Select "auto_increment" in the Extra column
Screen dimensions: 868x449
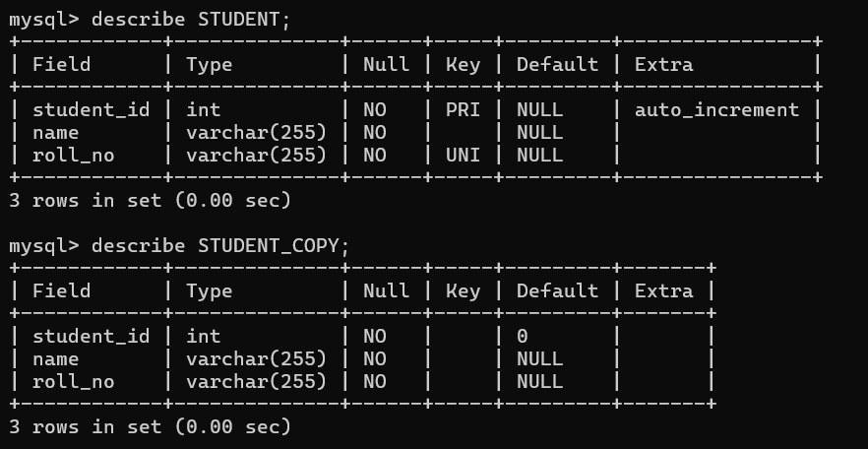(716, 109)
